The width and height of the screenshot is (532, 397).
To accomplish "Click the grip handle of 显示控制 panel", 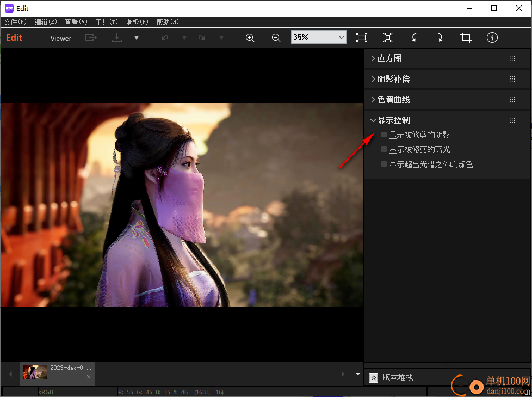I will pyautogui.click(x=512, y=120).
